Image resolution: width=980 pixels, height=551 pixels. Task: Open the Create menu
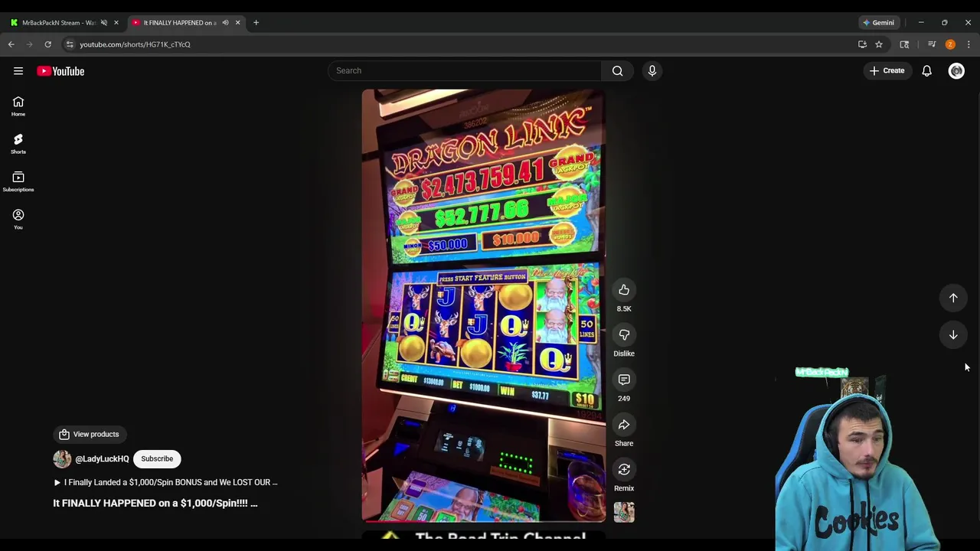pos(887,70)
